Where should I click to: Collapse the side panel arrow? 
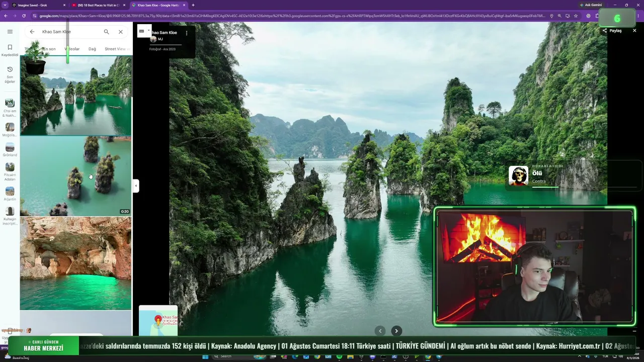[135, 186]
